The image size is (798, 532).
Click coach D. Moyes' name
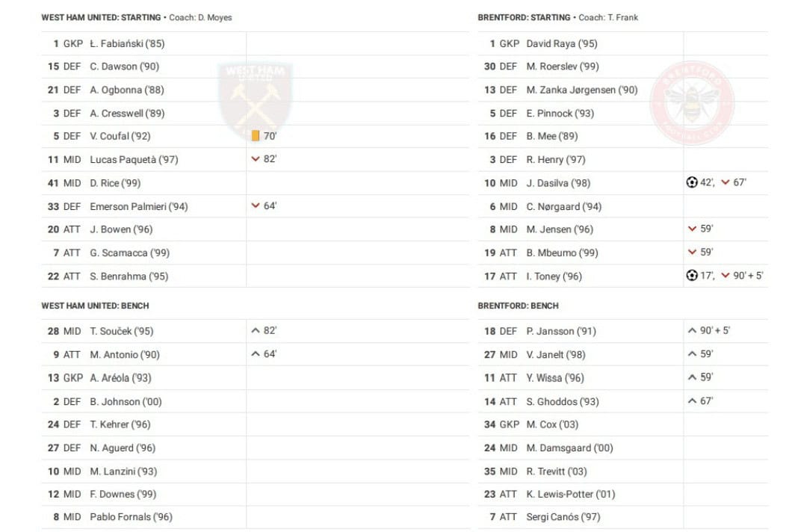tap(214, 18)
